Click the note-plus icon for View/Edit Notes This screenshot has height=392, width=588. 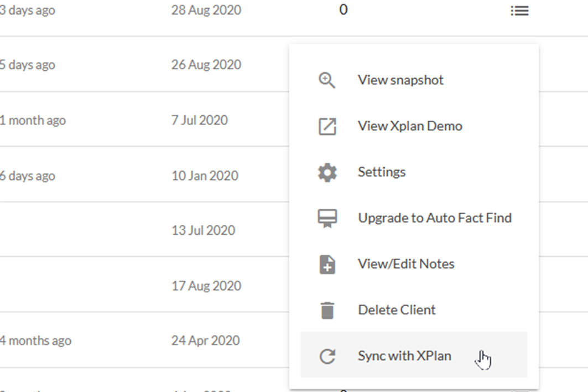(327, 264)
